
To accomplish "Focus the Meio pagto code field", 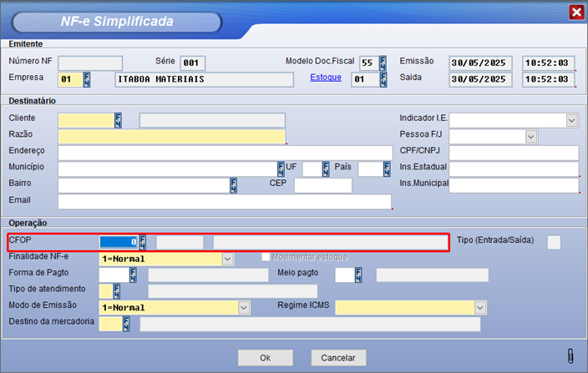I will click(x=345, y=275).
